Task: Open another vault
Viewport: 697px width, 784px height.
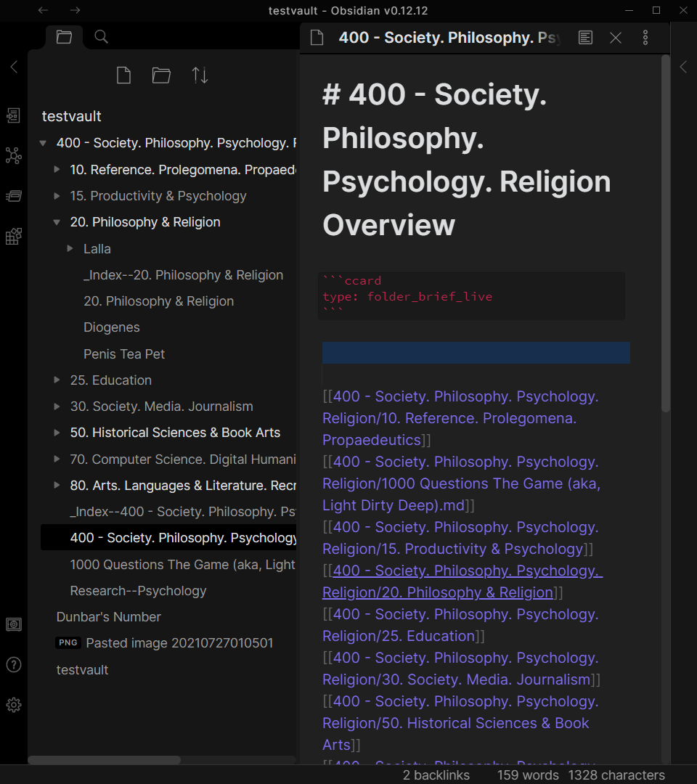Action: [x=14, y=624]
